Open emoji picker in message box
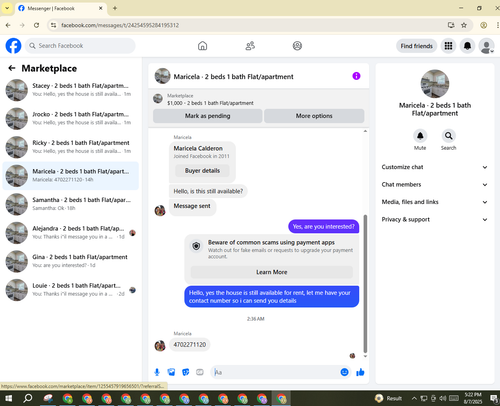 345,372
